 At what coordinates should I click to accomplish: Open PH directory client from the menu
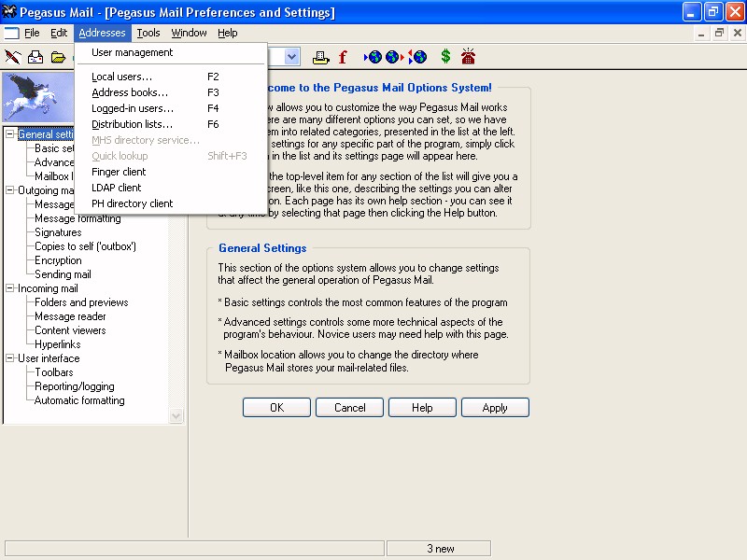[170, 203]
